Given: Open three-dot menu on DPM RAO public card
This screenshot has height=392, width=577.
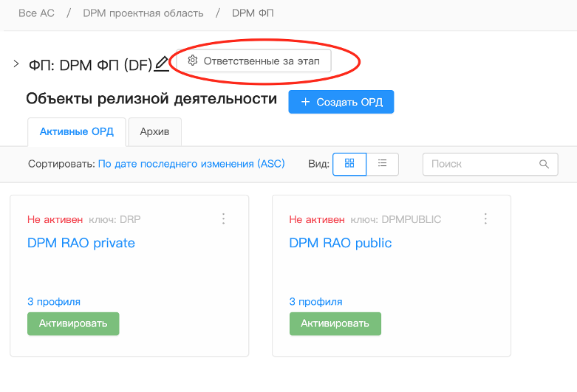Looking at the screenshot, I should pos(485,219).
